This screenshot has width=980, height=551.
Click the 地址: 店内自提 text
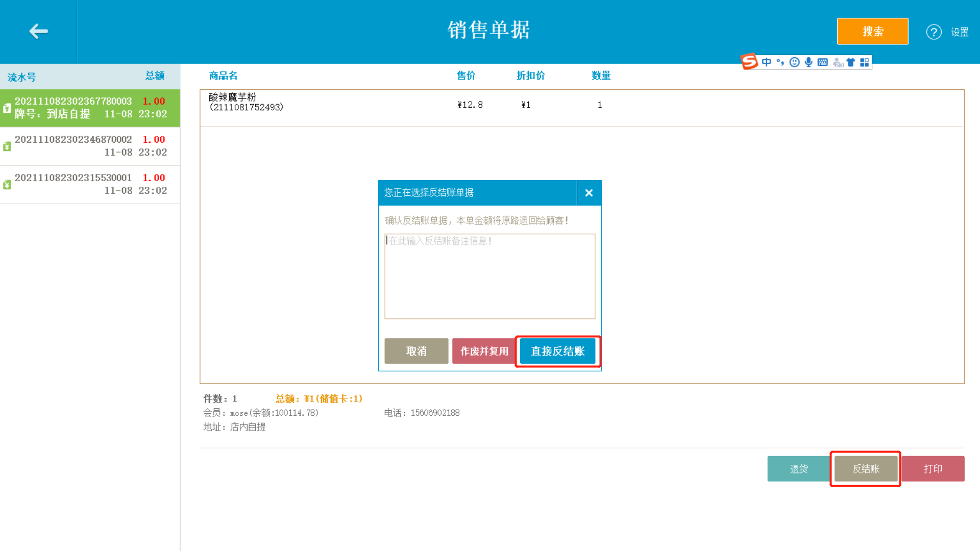pos(234,427)
